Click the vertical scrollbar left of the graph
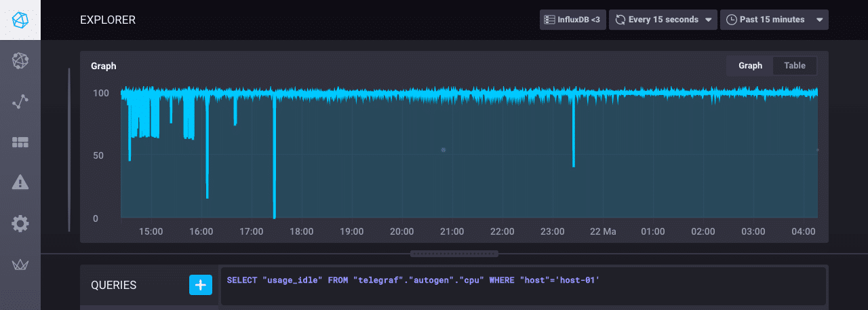 (x=68, y=149)
